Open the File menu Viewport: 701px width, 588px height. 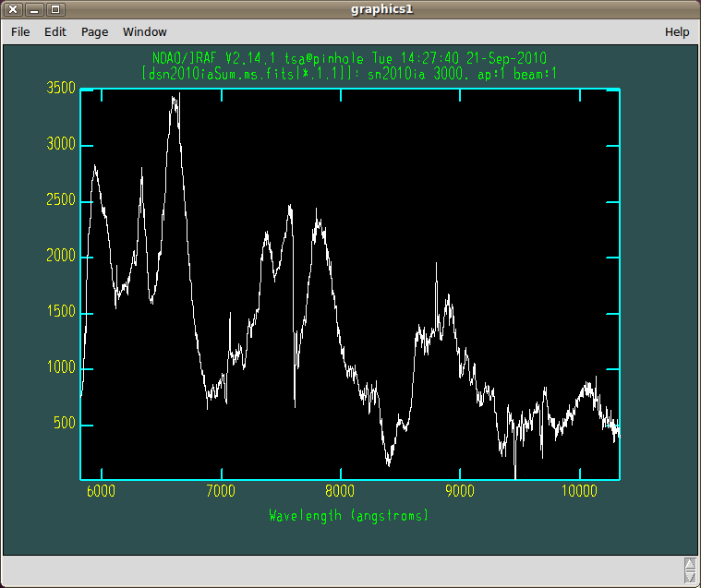point(20,31)
